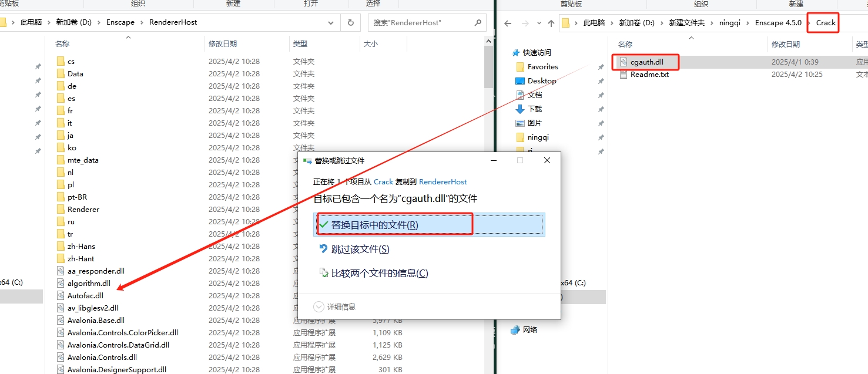Open the address bar history dropdown in the left window
The width and height of the screenshot is (868, 374).
point(331,22)
